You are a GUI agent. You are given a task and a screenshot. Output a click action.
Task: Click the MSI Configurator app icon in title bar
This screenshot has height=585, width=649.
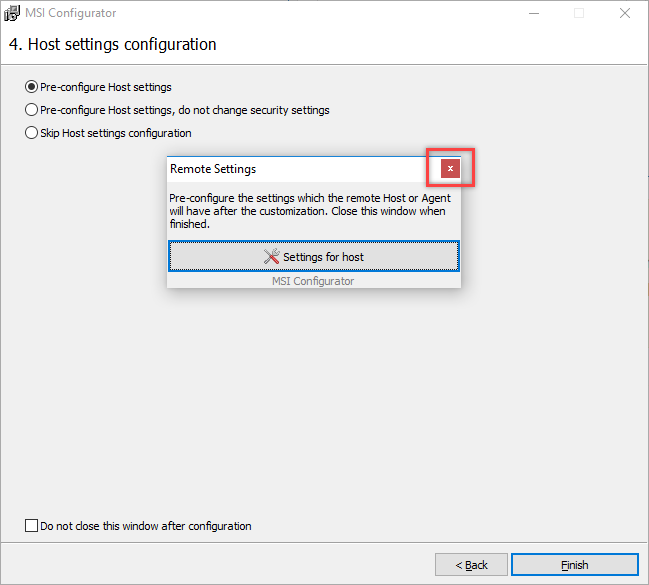click(x=12, y=13)
